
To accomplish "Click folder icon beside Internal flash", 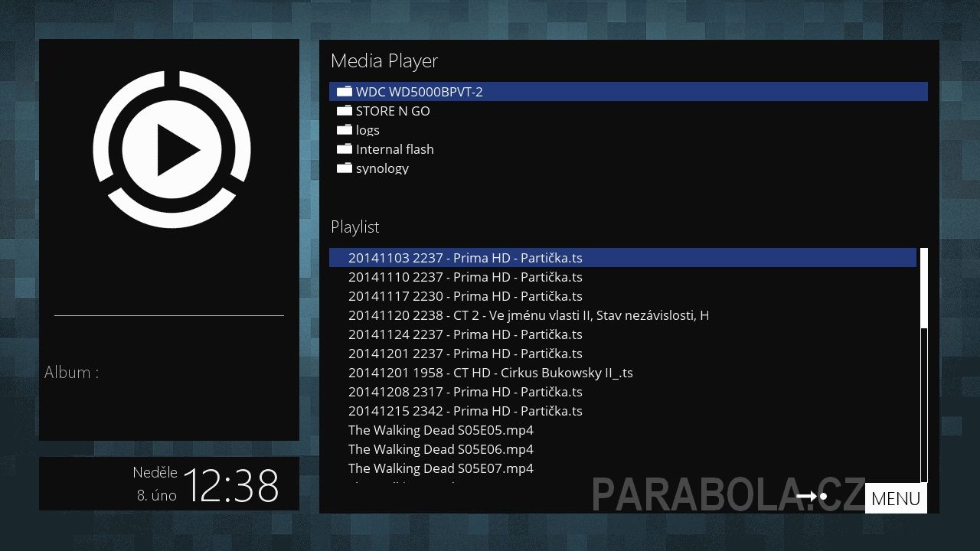I will click(344, 148).
